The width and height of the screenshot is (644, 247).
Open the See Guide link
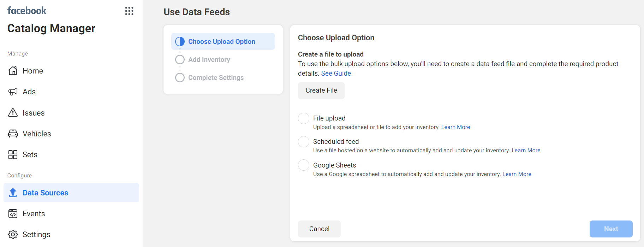point(336,73)
